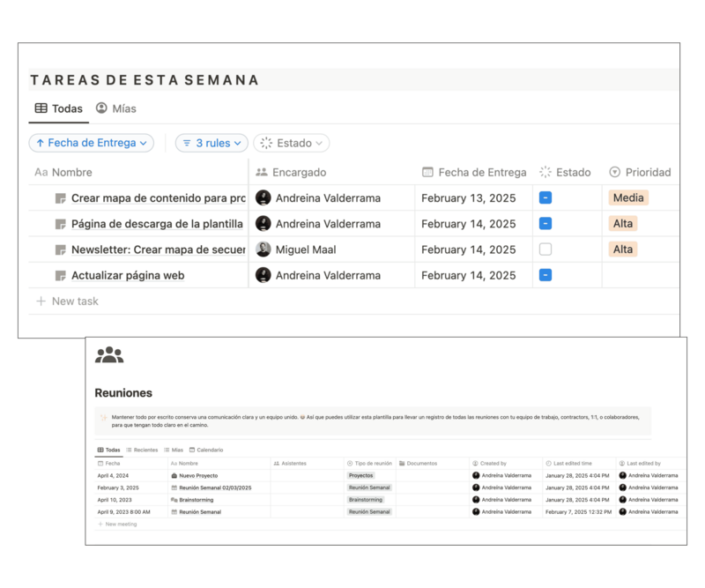The width and height of the screenshot is (705, 588).
Task: Click the April 9, 2023 8:00 AM date
Action: pyautogui.click(x=123, y=512)
